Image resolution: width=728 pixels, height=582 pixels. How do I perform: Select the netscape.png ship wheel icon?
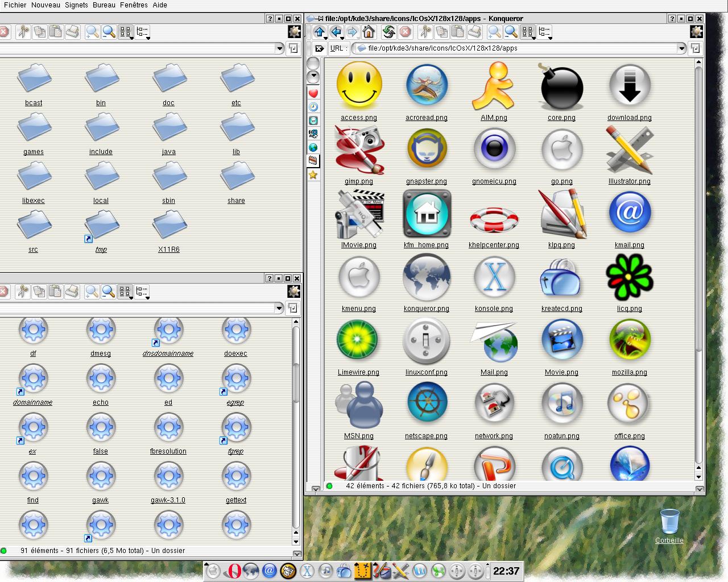pyautogui.click(x=427, y=403)
